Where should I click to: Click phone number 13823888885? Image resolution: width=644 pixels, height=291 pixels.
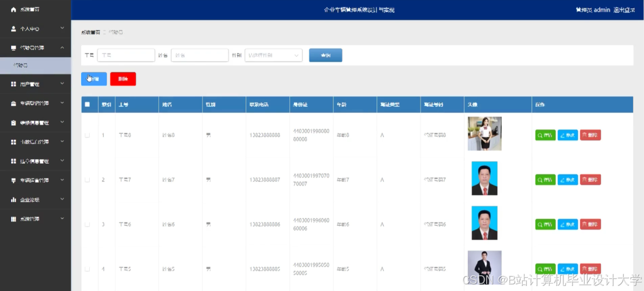coord(265,269)
